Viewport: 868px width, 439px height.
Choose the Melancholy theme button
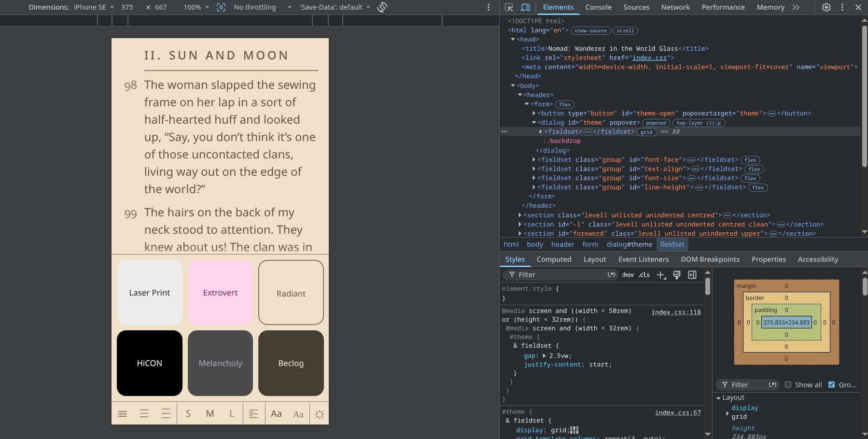tap(220, 363)
